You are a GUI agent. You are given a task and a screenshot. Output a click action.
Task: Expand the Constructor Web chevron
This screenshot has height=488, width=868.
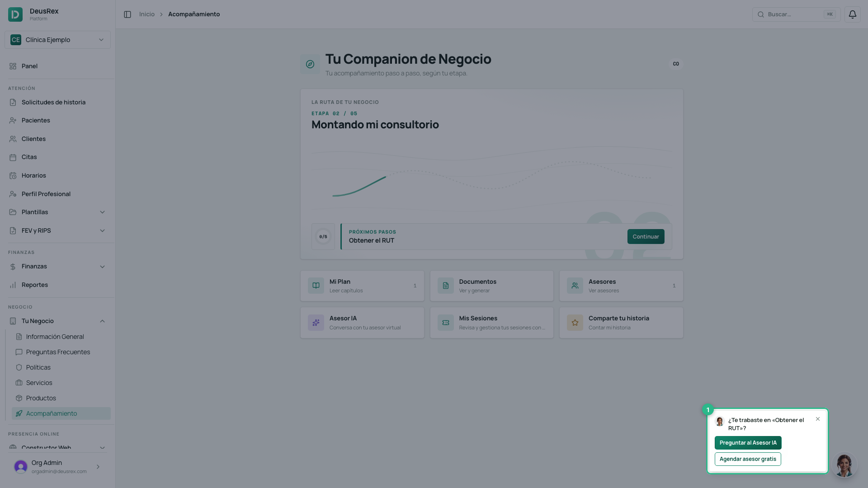(102, 448)
